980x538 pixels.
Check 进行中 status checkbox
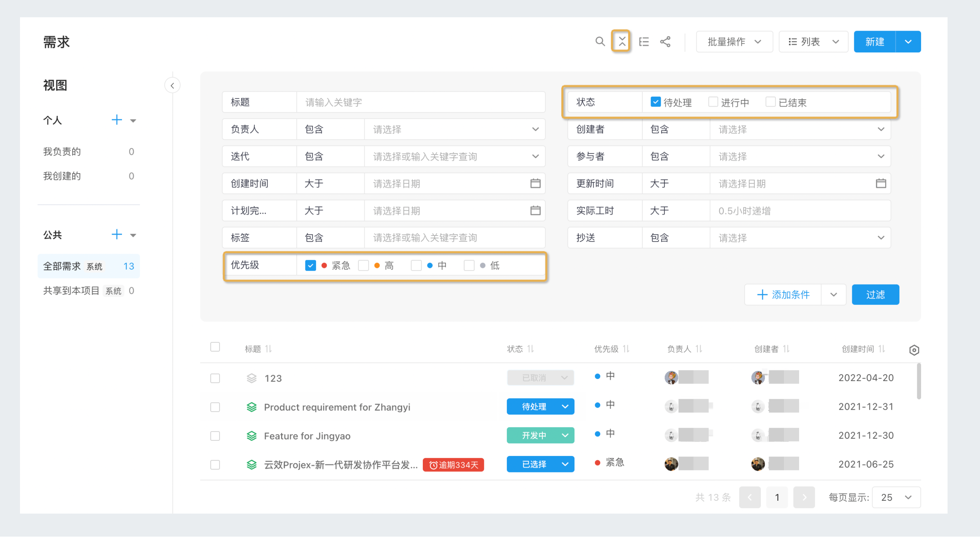pos(713,102)
